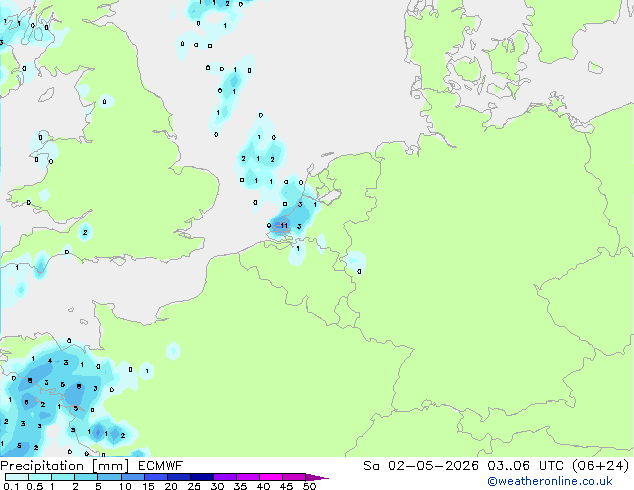Click the '(06+24)' forecast run label
The height and width of the screenshot is (490, 634).
601,466
